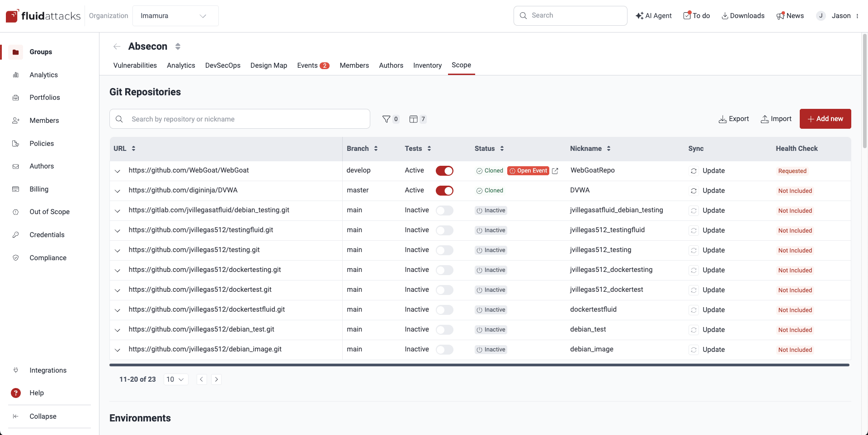Click the Integrations plug icon
The width and height of the screenshot is (868, 435).
16,370
